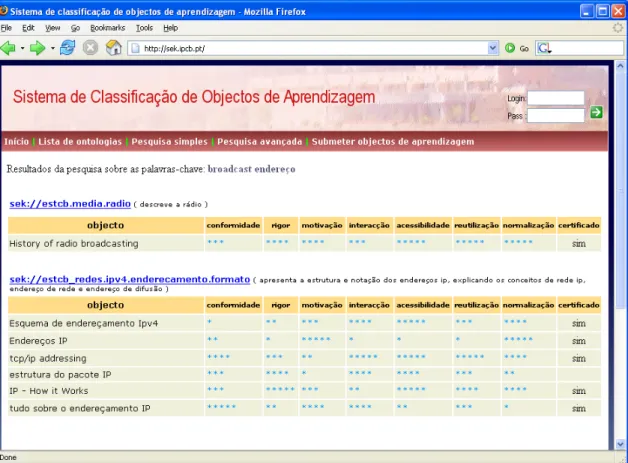Click 'reutilização' header in the radio table
This screenshot has width=628, height=463.
(x=477, y=225)
